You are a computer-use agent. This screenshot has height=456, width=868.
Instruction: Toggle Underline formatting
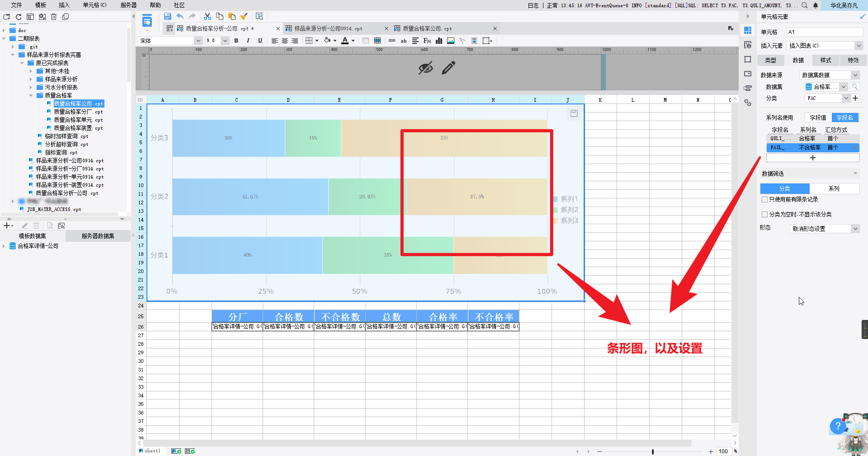pyautogui.click(x=260, y=41)
